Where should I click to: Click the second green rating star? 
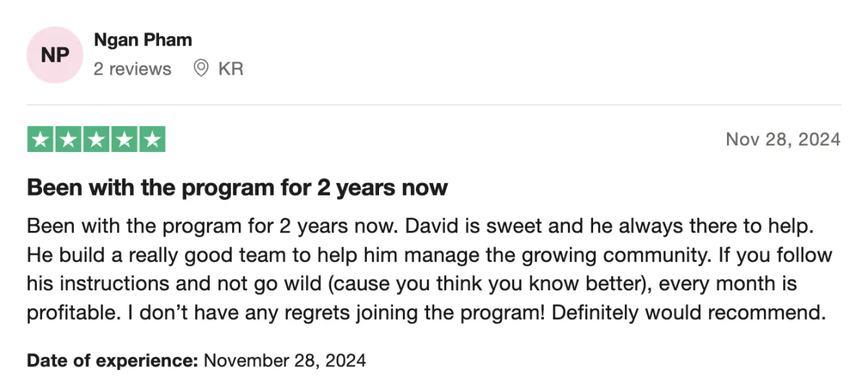coord(69,139)
